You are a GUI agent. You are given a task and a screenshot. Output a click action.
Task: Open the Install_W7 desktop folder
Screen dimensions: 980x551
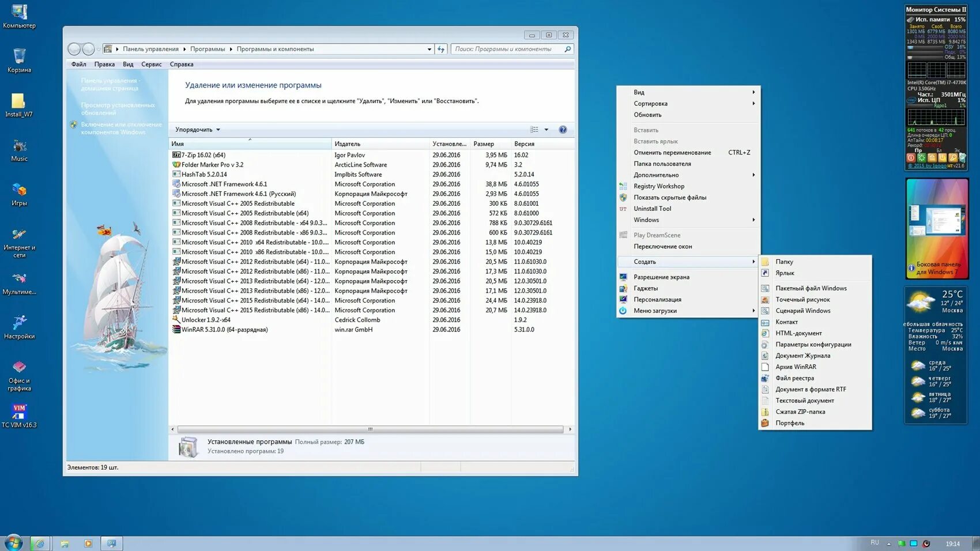19,105
